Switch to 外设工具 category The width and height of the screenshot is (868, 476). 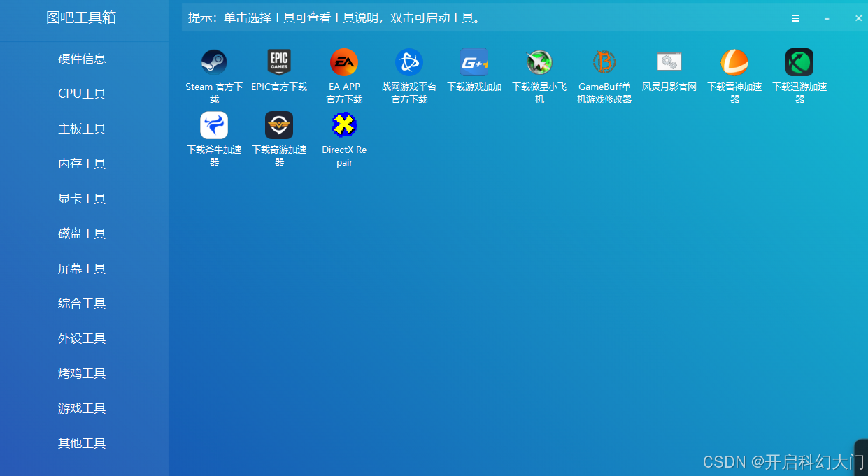coord(82,338)
